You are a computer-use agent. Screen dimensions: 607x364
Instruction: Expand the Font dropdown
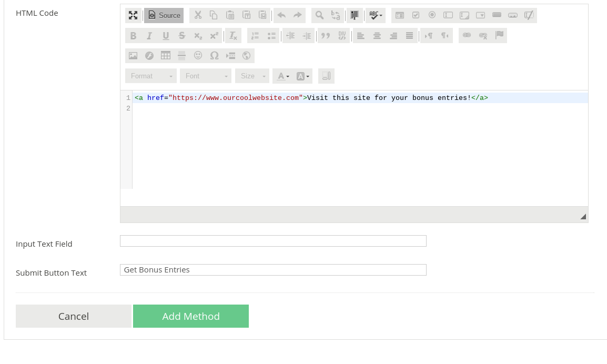click(x=206, y=76)
